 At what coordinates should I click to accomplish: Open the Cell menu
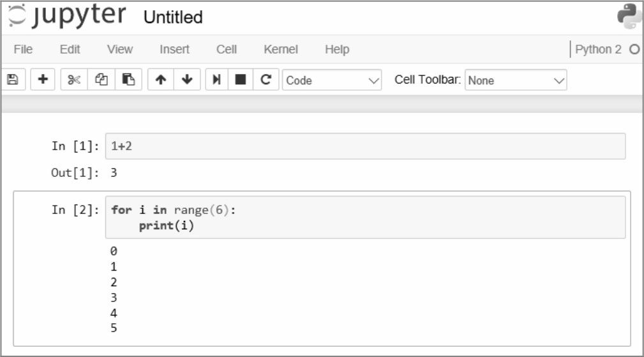point(227,49)
